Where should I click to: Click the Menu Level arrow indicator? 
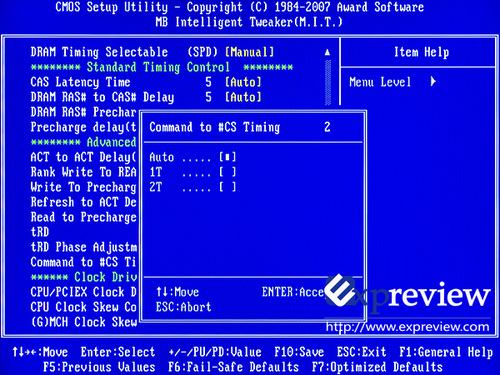433,82
